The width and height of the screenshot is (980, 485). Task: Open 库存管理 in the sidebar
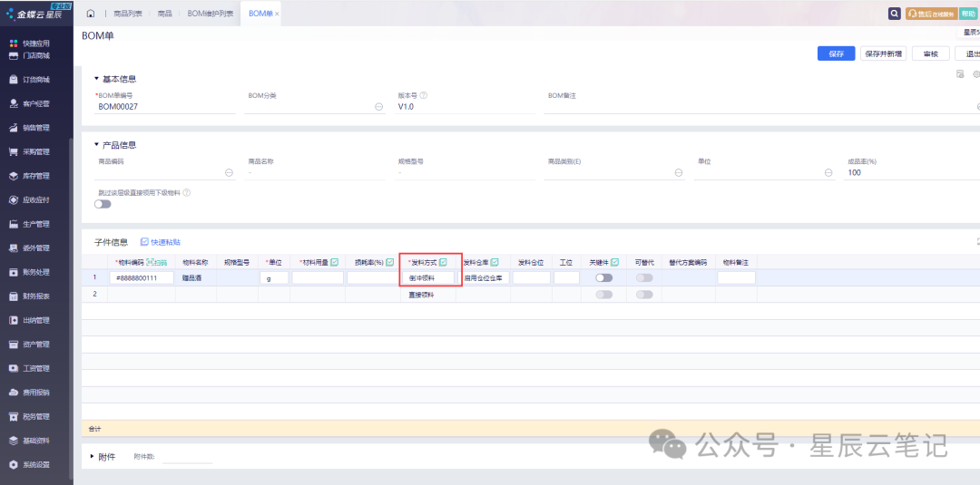tap(35, 176)
